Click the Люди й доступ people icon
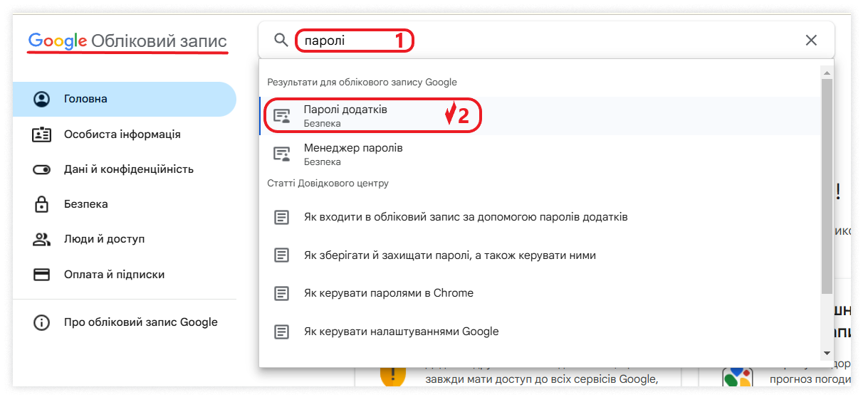868x402 pixels. tap(42, 239)
